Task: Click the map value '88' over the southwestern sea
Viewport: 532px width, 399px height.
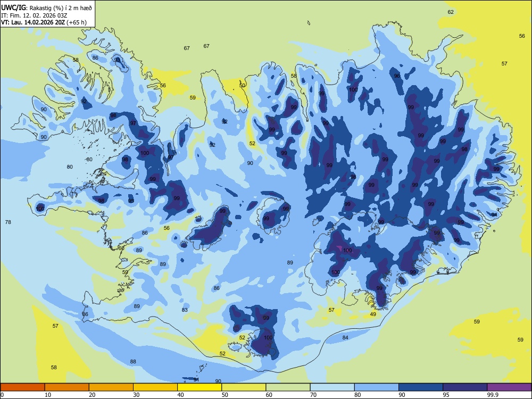Action: click(133, 362)
